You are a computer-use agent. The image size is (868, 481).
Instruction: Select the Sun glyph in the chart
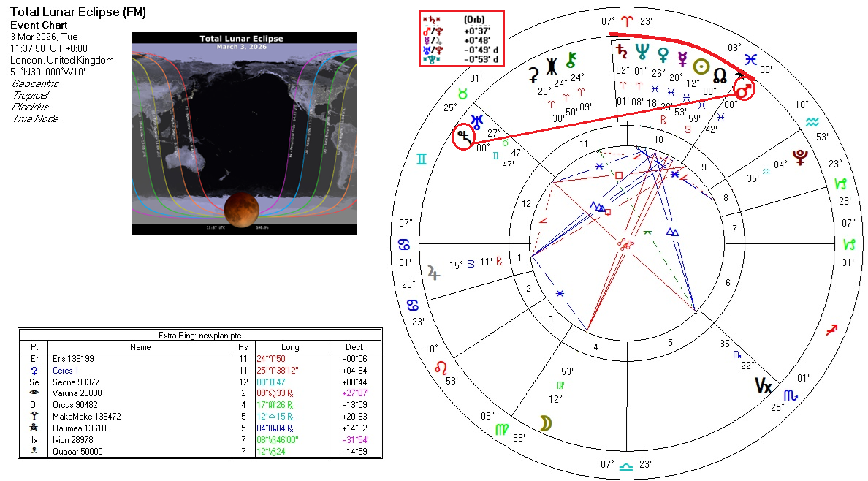point(701,67)
